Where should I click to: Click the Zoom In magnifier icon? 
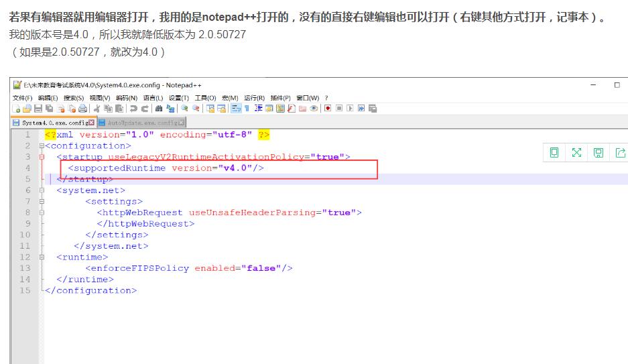point(184,108)
